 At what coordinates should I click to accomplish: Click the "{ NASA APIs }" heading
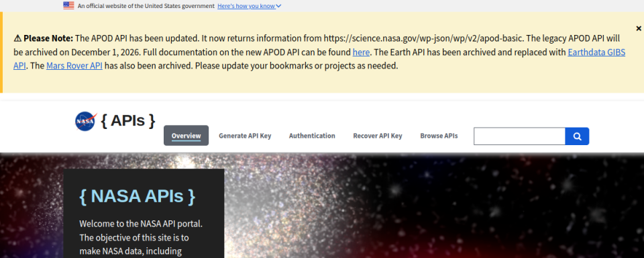click(137, 196)
